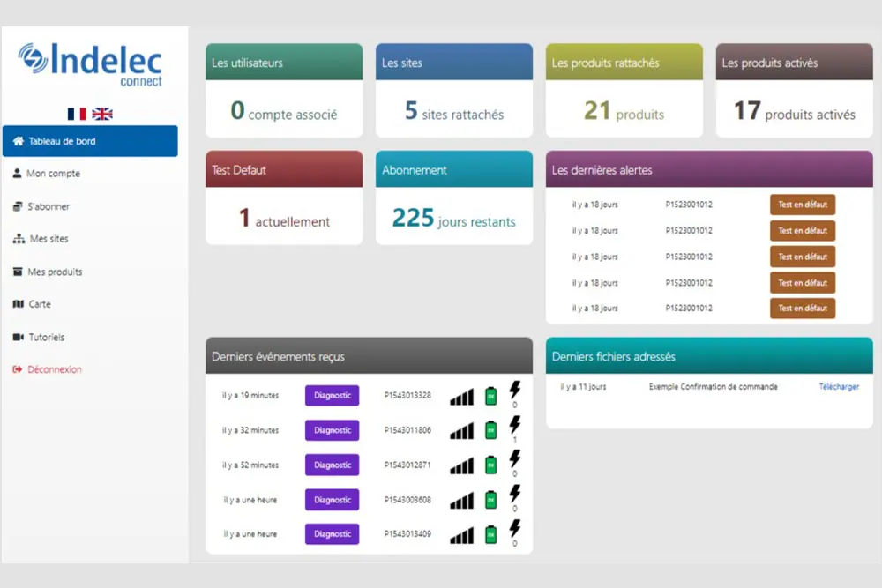Log out via Déconnexion
The width and height of the screenshot is (882, 588).
[x=54, y=369]
